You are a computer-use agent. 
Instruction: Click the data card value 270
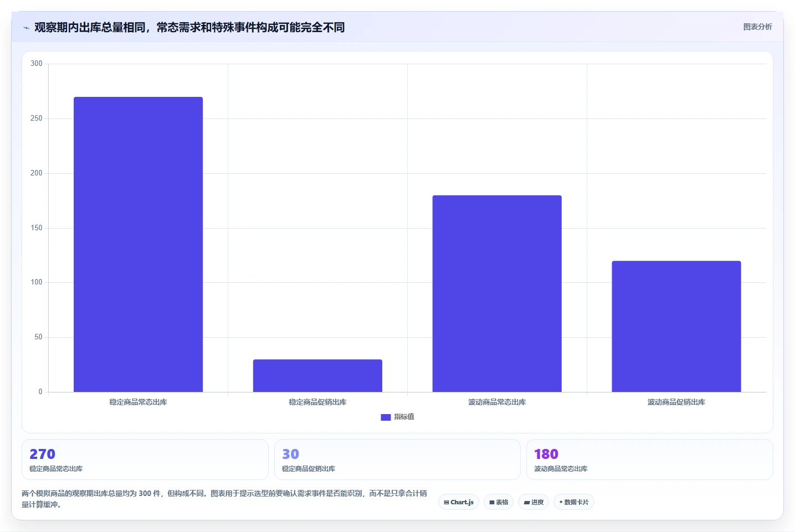[x=42, y=454]
